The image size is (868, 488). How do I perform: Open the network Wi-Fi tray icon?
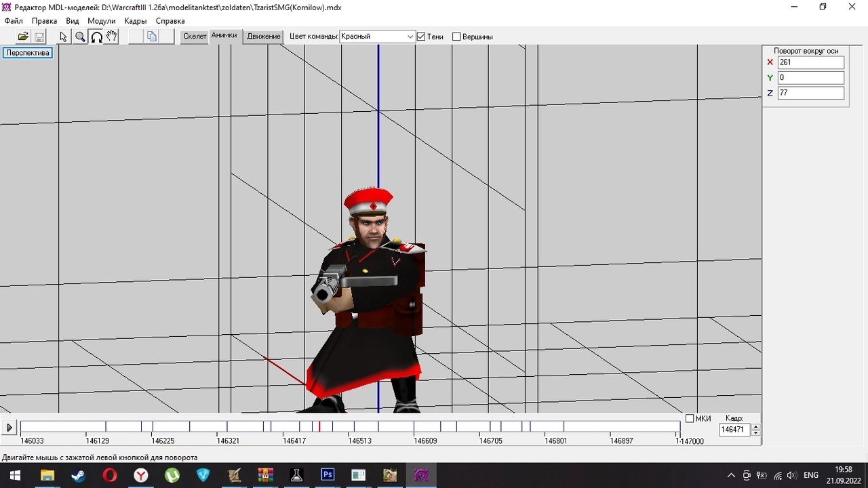777,476
